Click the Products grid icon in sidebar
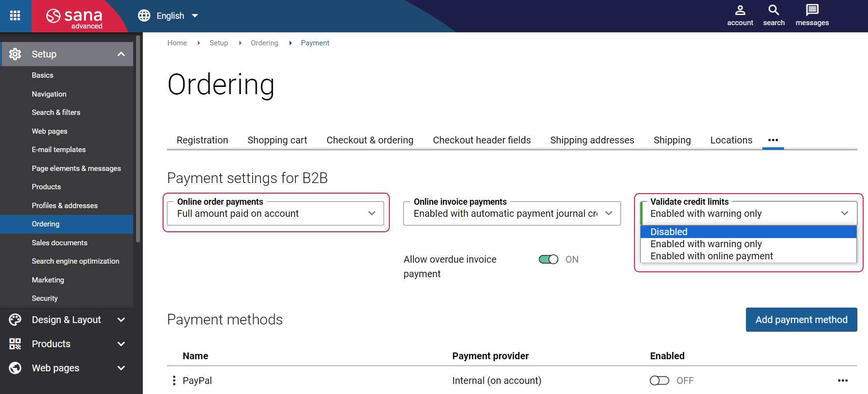 pyautogui.click(x=15, y=344)
